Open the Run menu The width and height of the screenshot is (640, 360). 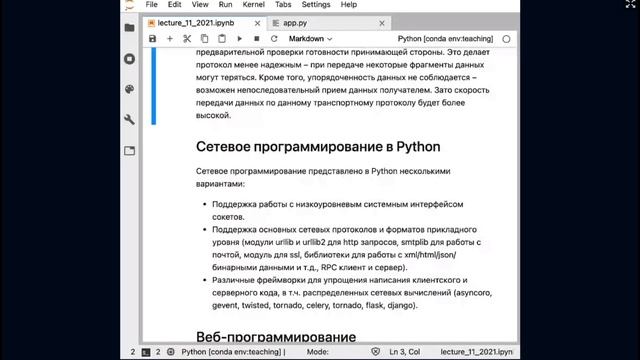click(x=225, y=4)
